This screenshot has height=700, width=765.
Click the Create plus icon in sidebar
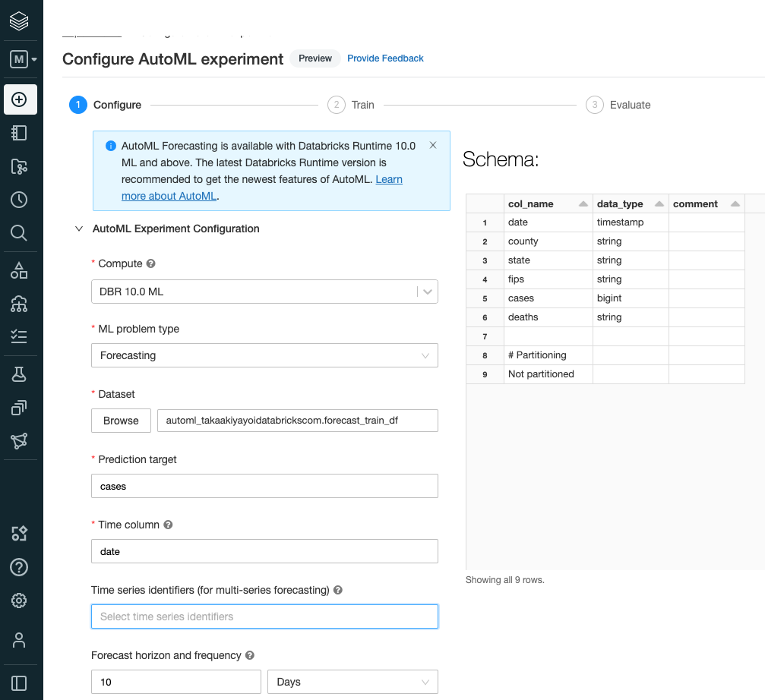[x=20, y=99]
